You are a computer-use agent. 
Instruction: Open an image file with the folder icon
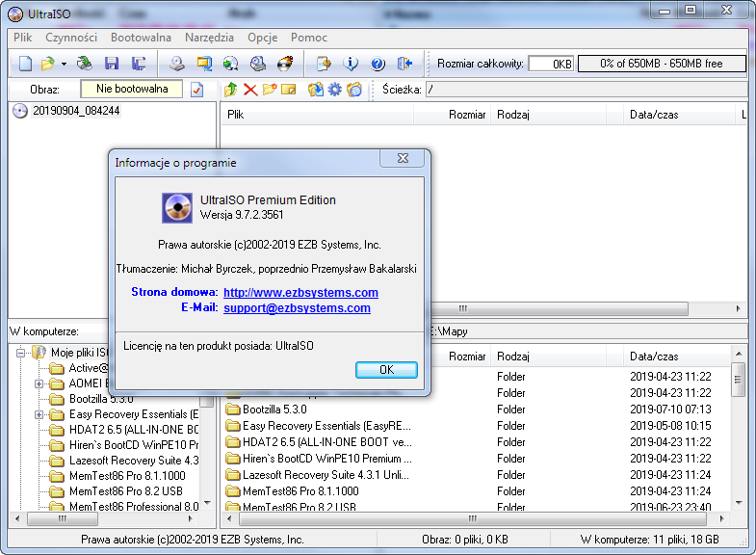click(48, 64)
